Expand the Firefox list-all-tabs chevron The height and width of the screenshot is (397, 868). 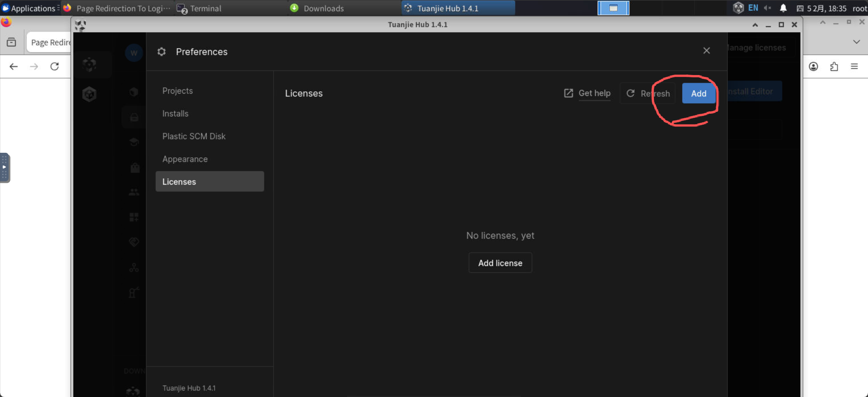857,42
